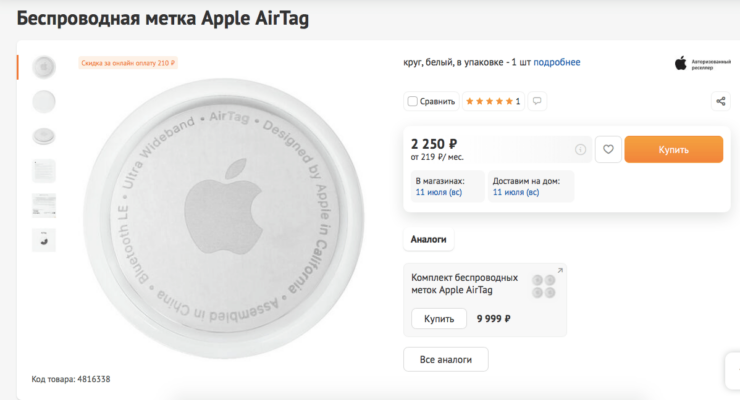Click the share icon
Image resolution: width=740 pixels, height=400 pixels.
tap(720, 101)
